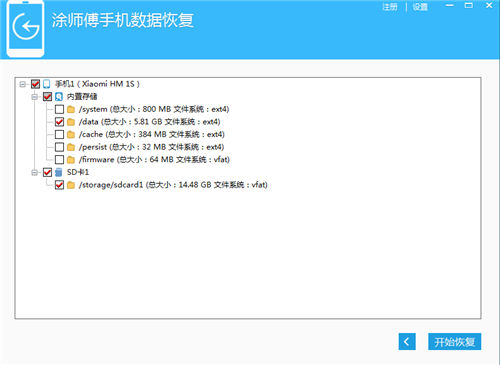The width and height of the screenshot is (500, 365).
Task: Collapse the SD卡1 tree branch
Action: pyautogui.click(x=34, y=173)
